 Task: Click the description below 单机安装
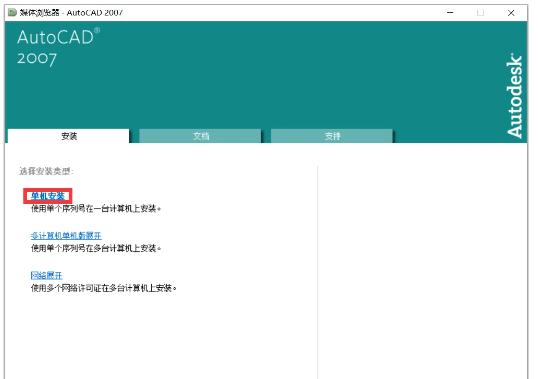tap(96, 209)
